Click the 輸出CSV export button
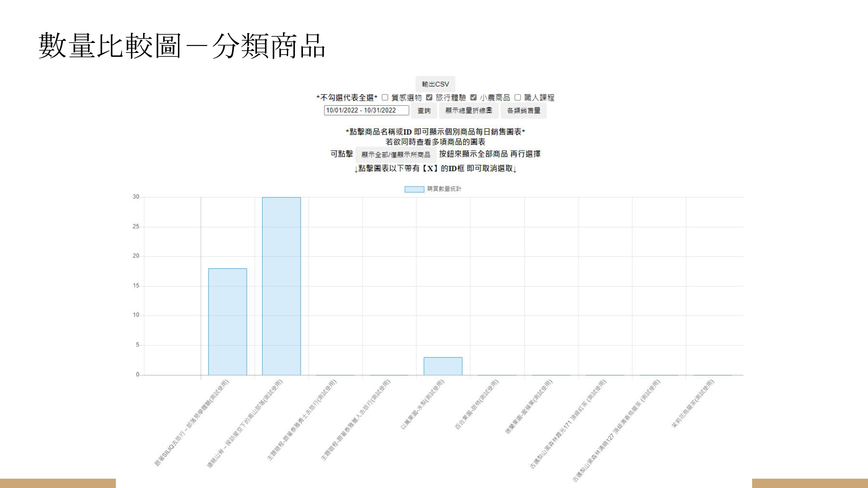This screenshot has width=868, height=488. 435,84
